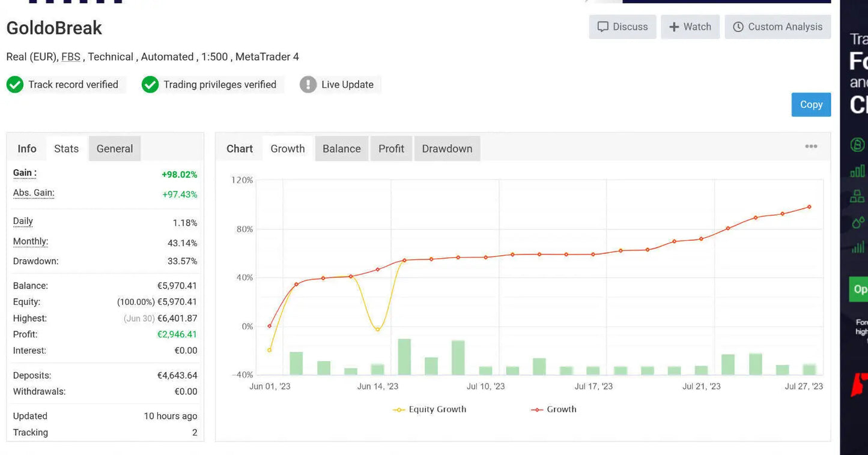Click the green button in the side ad

click(x=858, y=289)
